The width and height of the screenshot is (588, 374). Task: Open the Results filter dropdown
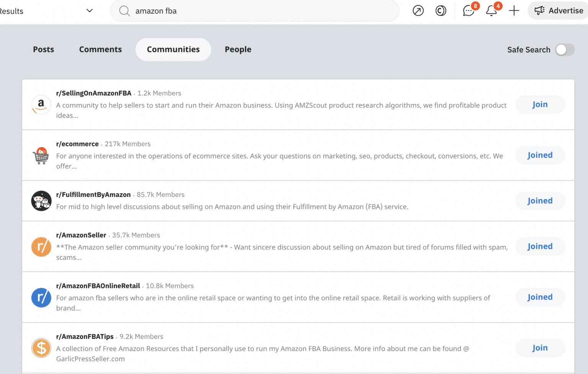(x=89, y=11)
